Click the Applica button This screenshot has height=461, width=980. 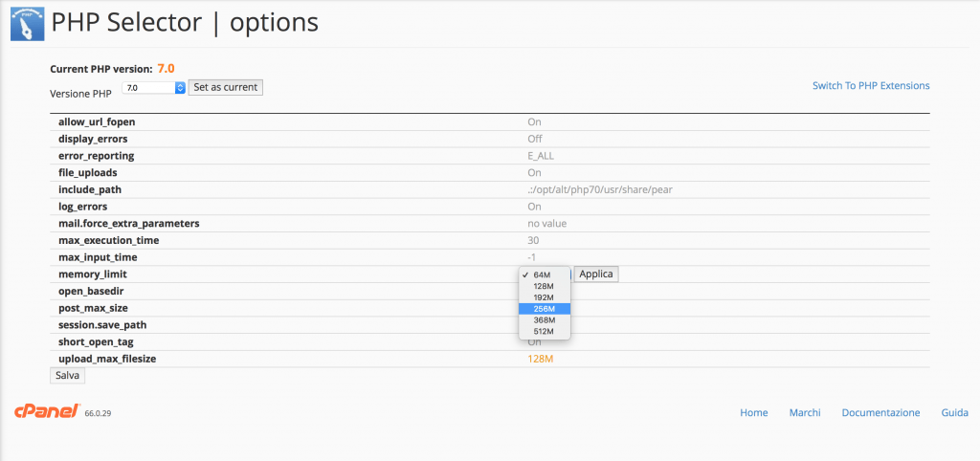click(596, 274)
